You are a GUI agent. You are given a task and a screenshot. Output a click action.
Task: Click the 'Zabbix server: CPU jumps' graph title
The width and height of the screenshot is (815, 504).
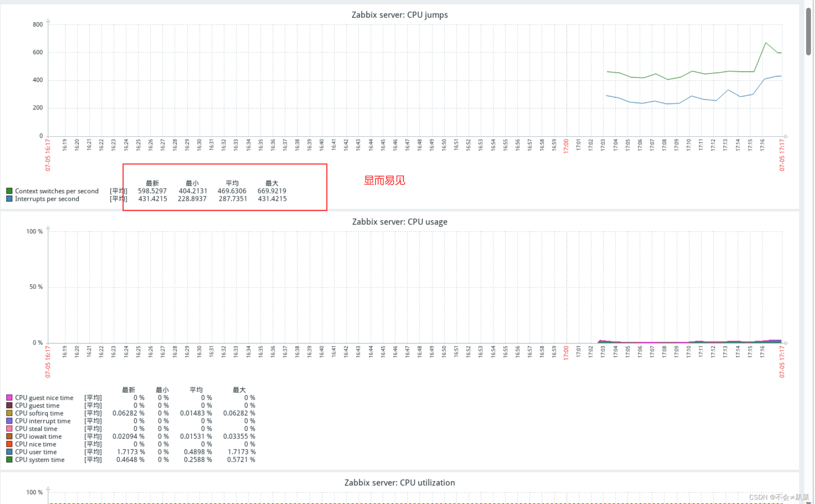click(399, 15)
